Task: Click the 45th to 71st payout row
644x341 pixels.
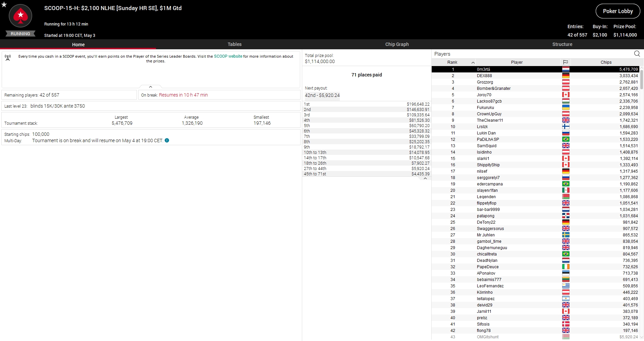Action: click(366, 174)
